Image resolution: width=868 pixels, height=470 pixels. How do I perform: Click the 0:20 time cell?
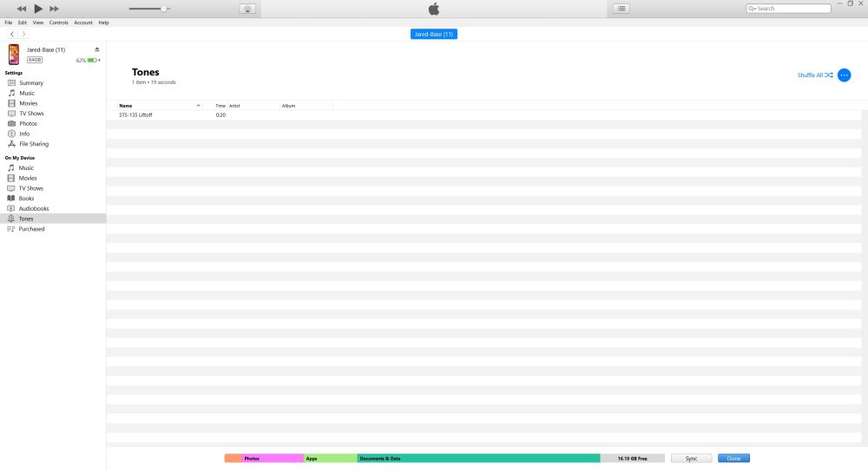[220, 115]
